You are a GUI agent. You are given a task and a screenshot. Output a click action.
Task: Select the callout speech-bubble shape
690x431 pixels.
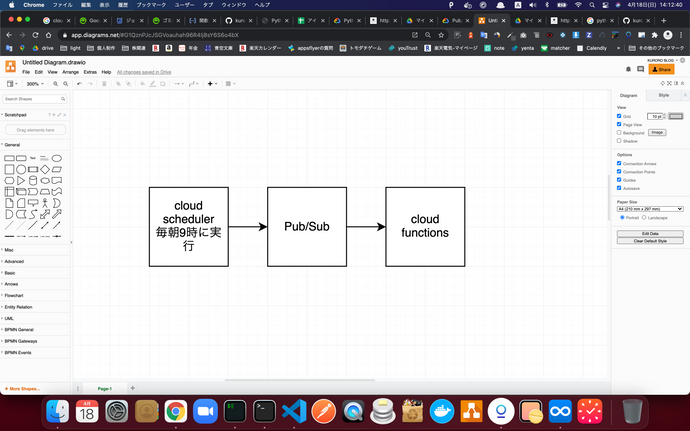(x=33, y=203)
